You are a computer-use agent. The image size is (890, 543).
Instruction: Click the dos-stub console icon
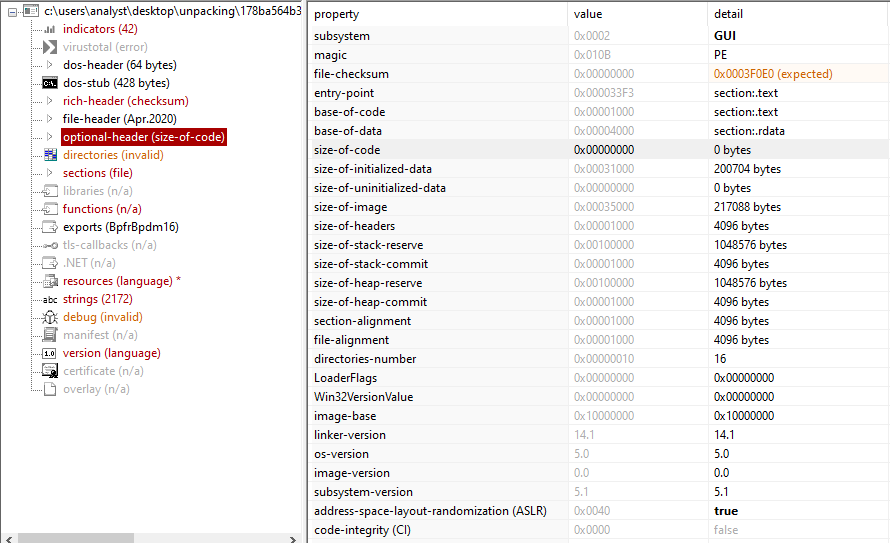pos(50,83)
